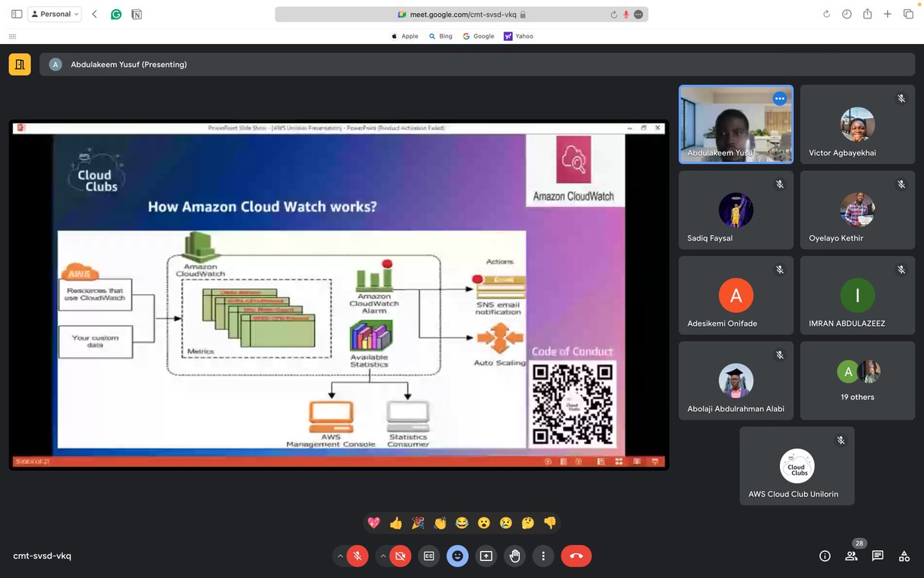Open the Personal profile dropdown
The image size is (924, 578).
click(x=54, y=14)
